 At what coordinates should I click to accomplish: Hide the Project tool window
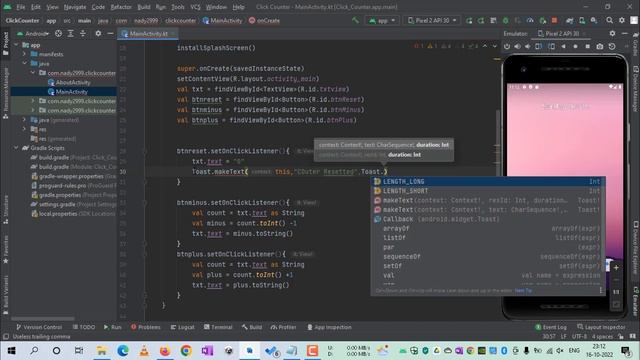[110, 33]
